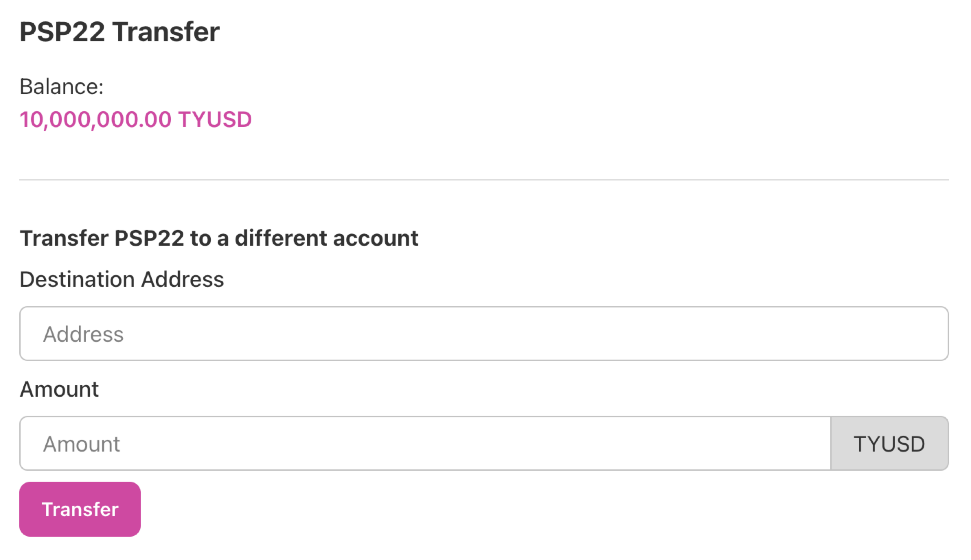Viewport: 971px width, 560px height.
Task: Select the pink 10,000,000.00 TYUSD balance
Action: [x=136, y=119]
